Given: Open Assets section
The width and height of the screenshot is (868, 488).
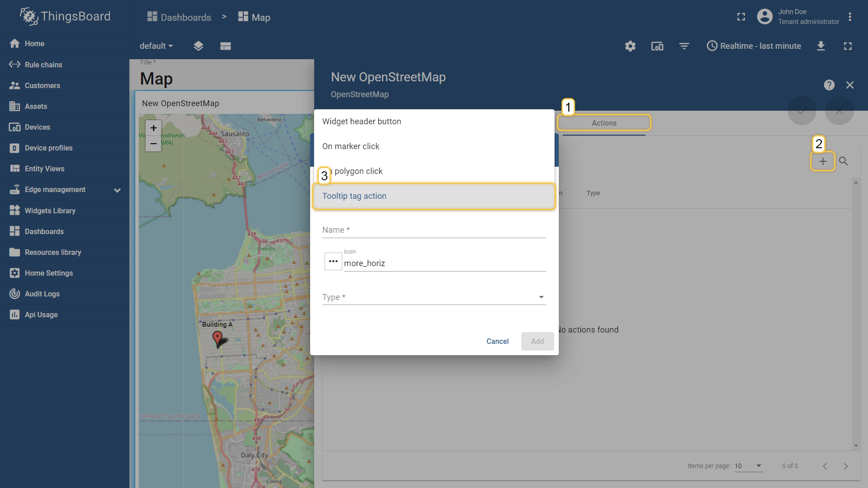Looking at the screenshot, I should pyautogui.click(x=64, y=106).
